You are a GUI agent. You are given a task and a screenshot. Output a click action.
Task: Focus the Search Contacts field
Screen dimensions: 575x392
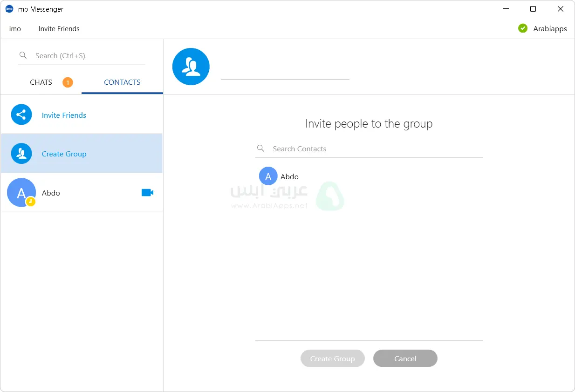[373, 149]
